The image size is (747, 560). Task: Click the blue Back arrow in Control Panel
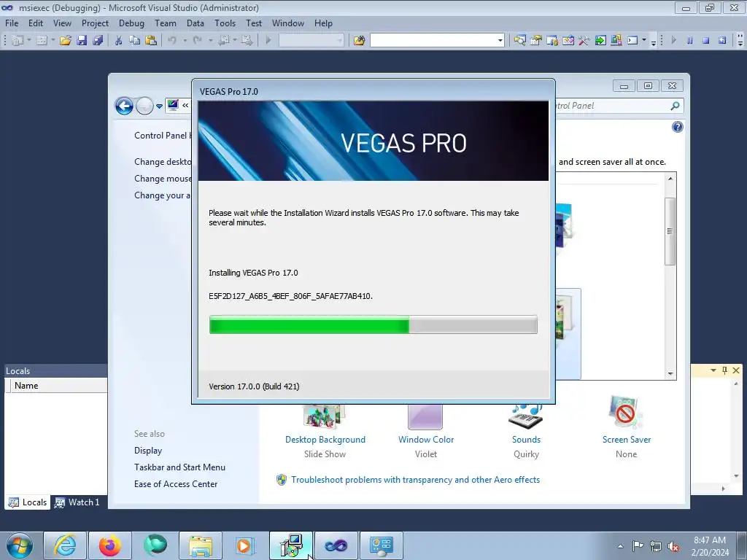(124, 106)
